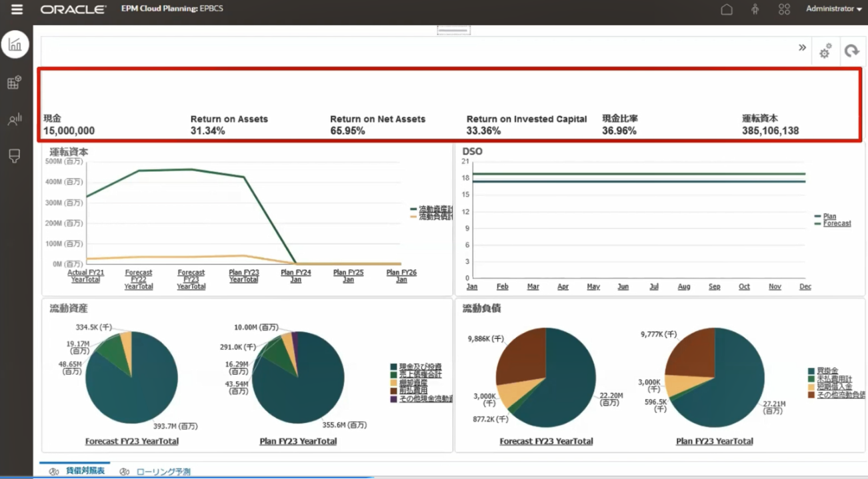Click the 売上債権合計 legend entry
Screen dimensions: 868x479
coord(420,375)
